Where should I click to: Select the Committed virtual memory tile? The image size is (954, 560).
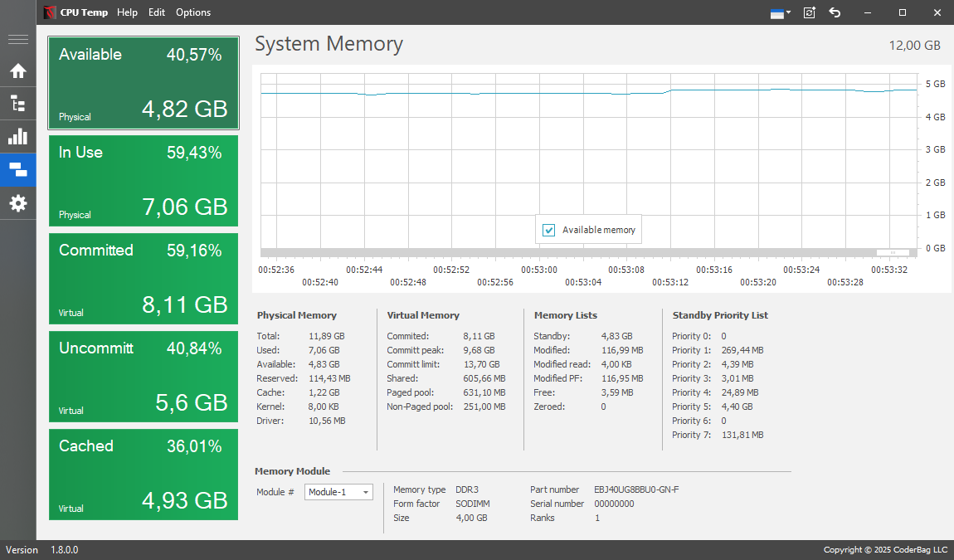coord(144,279)
